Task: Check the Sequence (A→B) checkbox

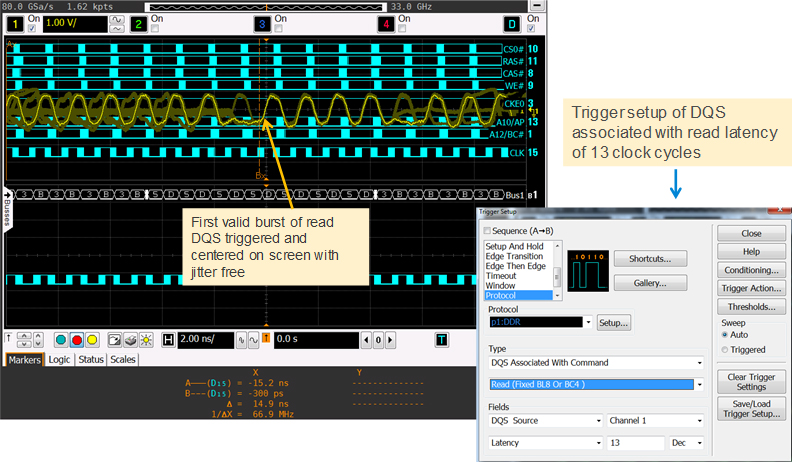Action: pos(488,230)
